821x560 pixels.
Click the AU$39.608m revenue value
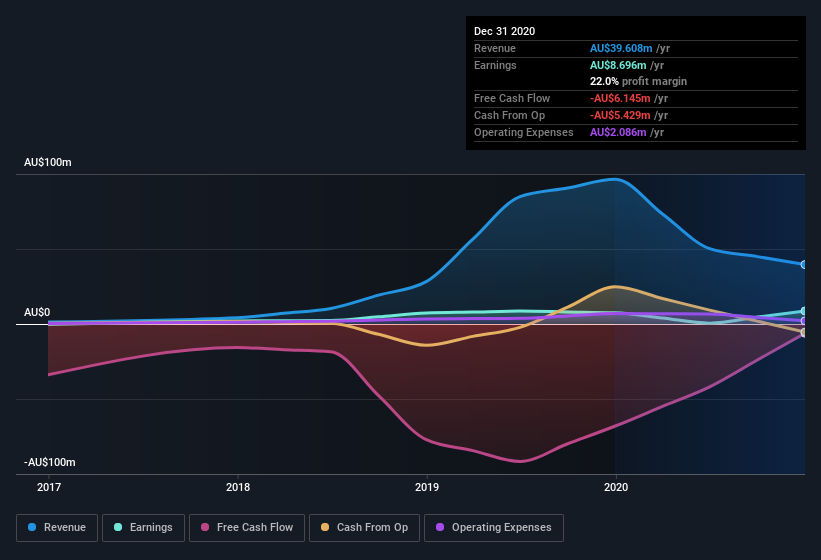click(621, 48)
